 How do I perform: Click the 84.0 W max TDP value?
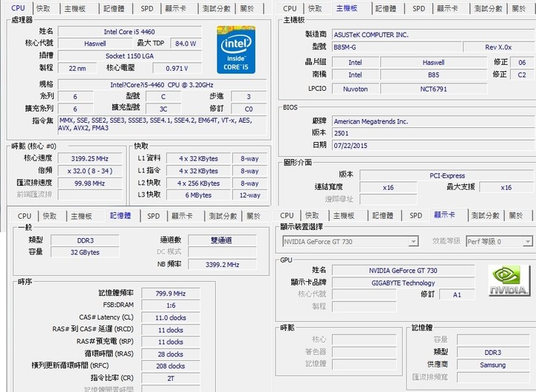(x=185, y=43)
